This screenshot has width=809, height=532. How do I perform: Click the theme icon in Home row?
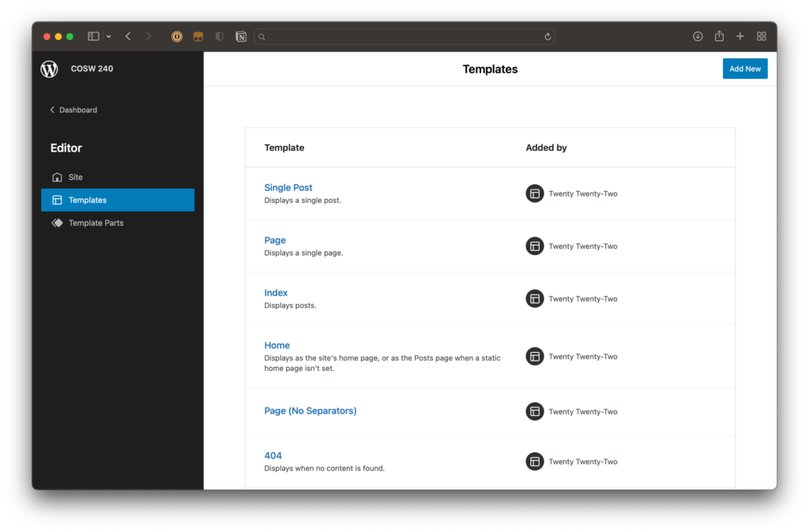point(535,357)
